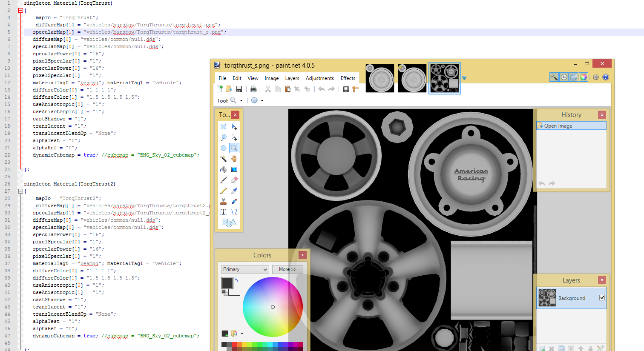Screen dimensions: 644x351
Task: Close the History window
Action: [602, 114]
